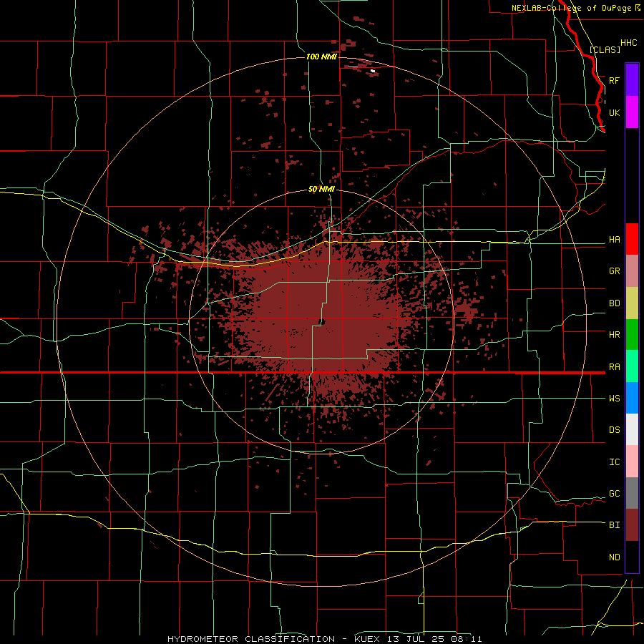Click the 100 NMI range ring label
Viewport: 644px width, 644px height.
click(x=321, y=57)
